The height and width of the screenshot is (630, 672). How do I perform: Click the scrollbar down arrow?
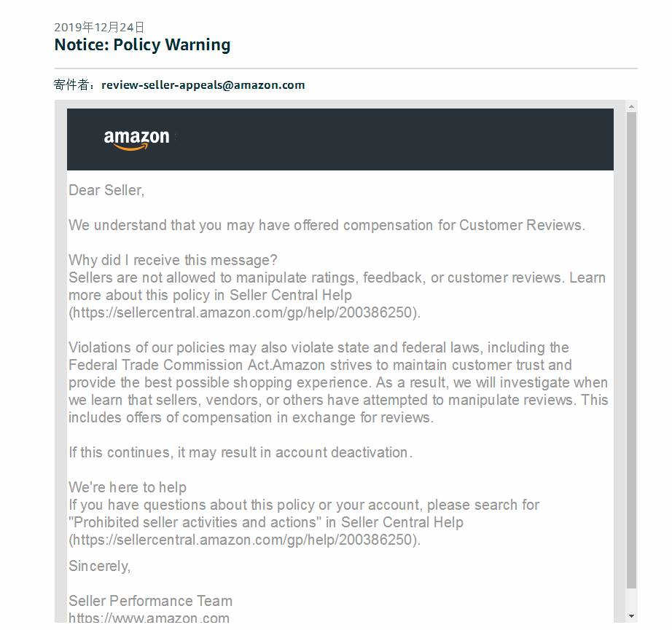(x=631, y=616)
